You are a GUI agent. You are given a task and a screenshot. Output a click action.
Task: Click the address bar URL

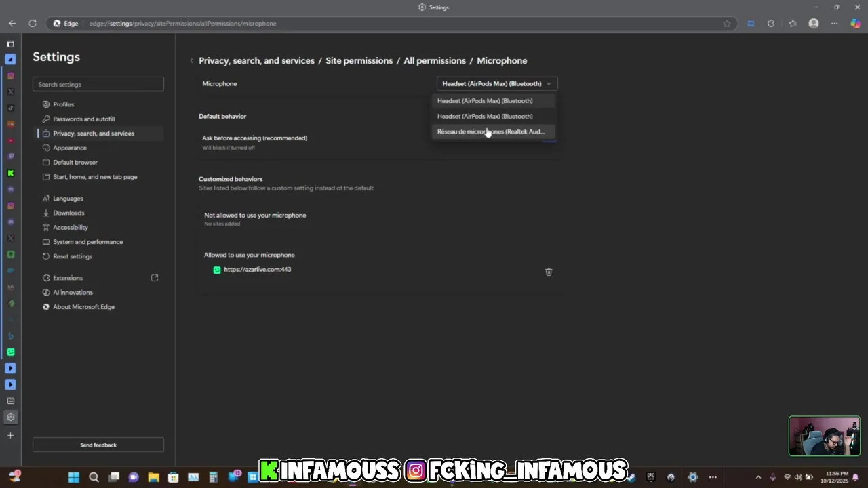(x=183, y=24)
